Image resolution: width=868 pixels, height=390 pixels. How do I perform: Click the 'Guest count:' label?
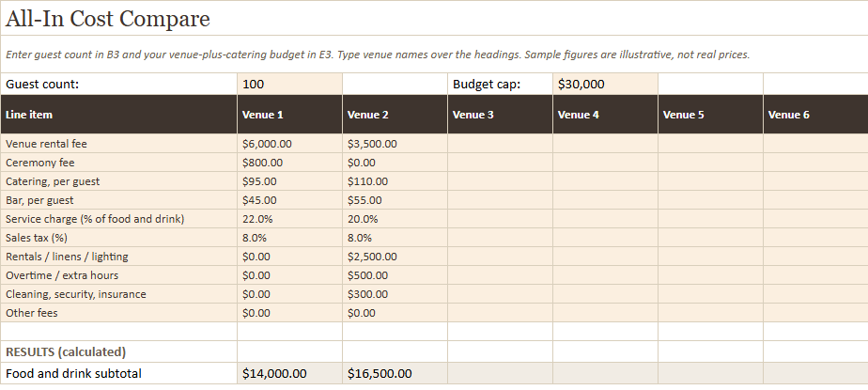click(42, 85)
